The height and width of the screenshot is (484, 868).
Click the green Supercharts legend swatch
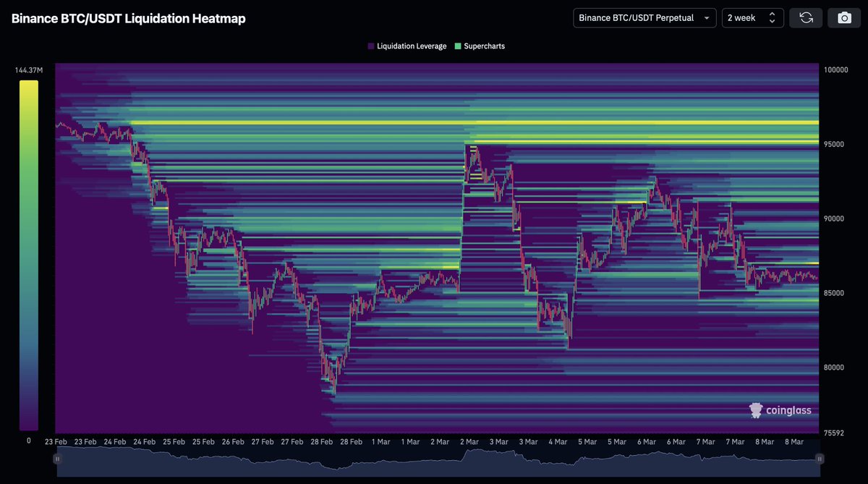click(458, 46)
